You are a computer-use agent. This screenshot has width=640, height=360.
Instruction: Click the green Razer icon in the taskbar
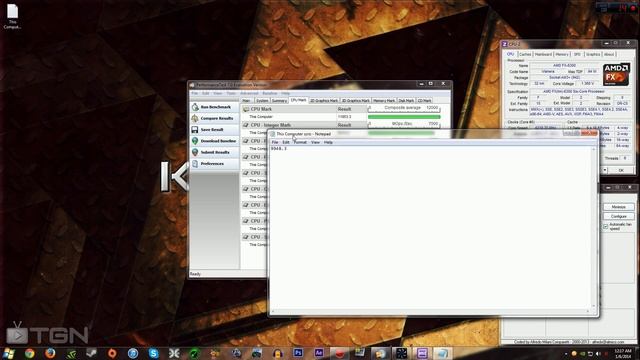coord(195,353)
